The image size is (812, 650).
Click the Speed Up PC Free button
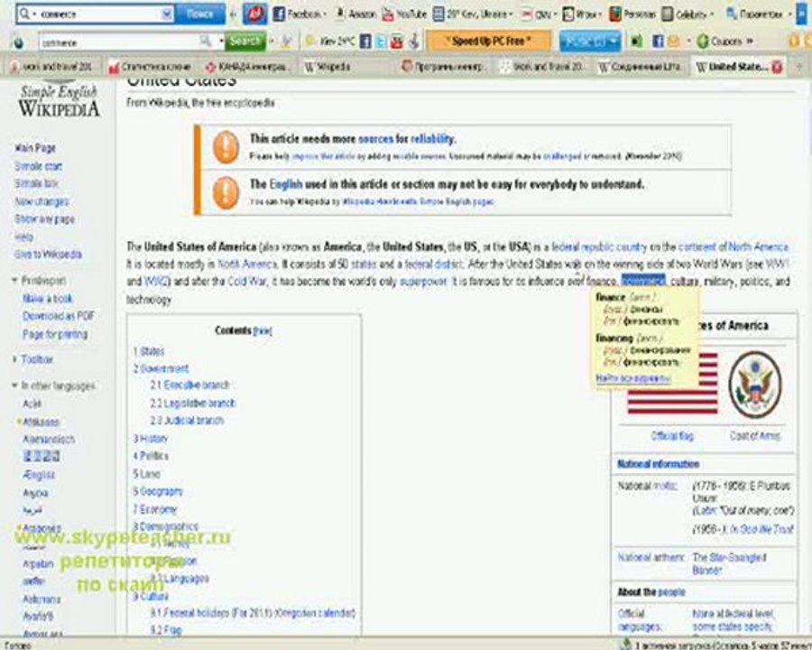(488, 41)
